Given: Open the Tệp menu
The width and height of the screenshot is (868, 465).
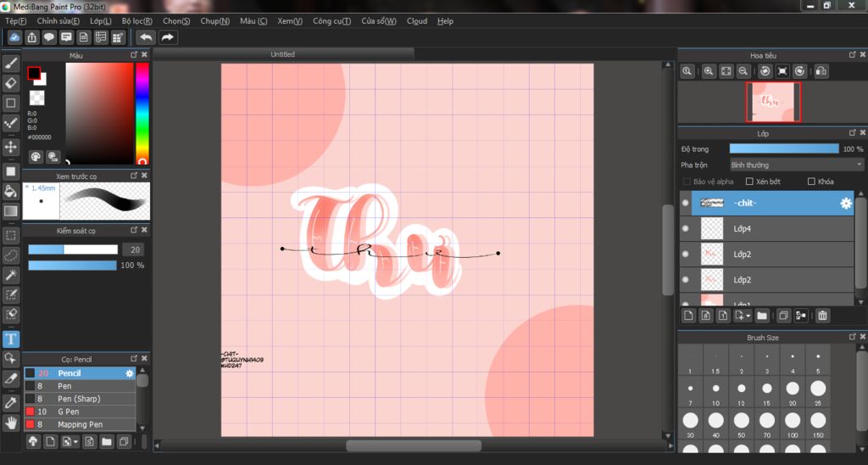Looking at the screenshot, I should [16, 21].
